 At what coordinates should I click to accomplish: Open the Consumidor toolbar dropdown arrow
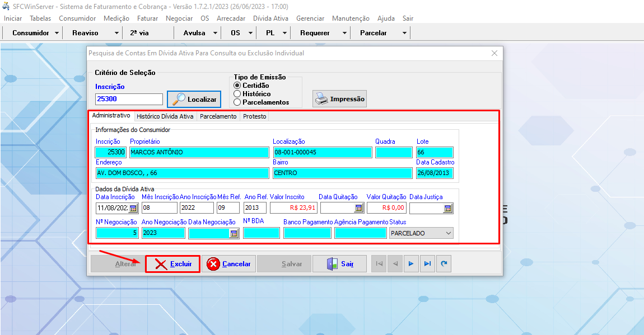pyautogui.click(x=57, y=33)
